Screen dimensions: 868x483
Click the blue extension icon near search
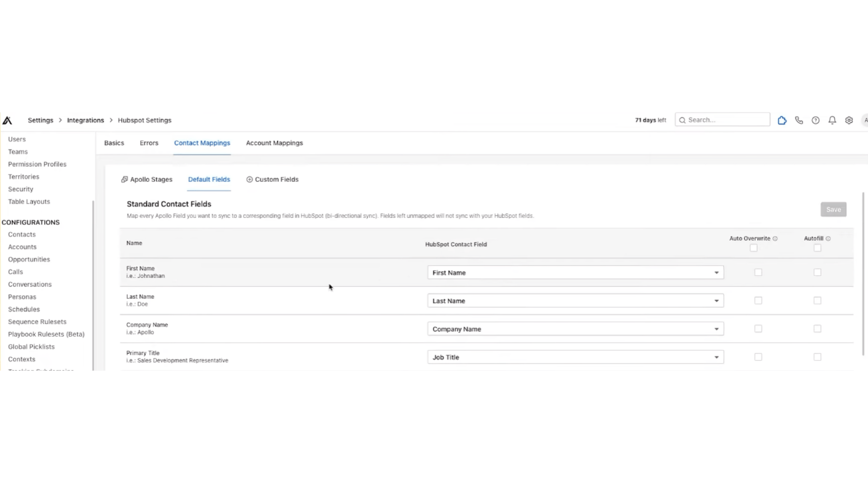point(782,121)
